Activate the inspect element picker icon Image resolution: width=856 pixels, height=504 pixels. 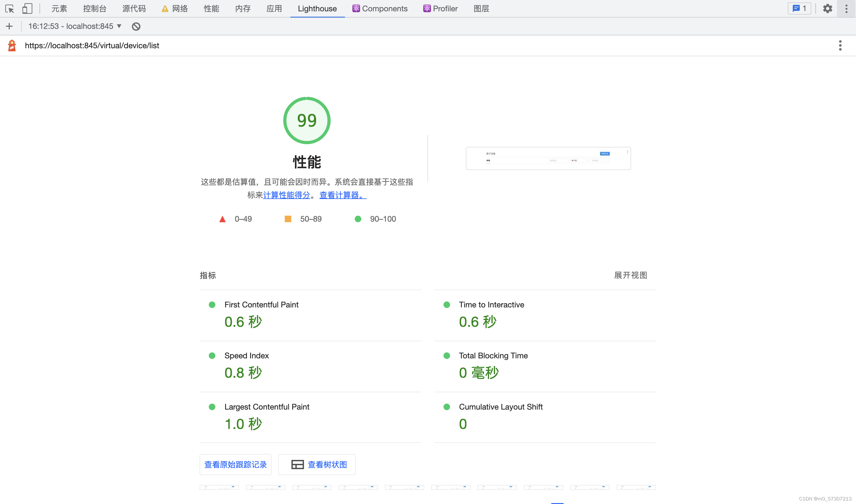point(10,9)
